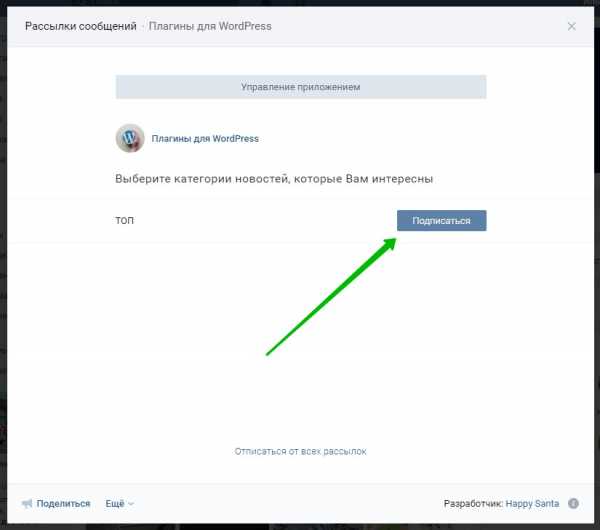Click the Рассылки сообщений title
This screenshot has width=600, height=530.
81,26
